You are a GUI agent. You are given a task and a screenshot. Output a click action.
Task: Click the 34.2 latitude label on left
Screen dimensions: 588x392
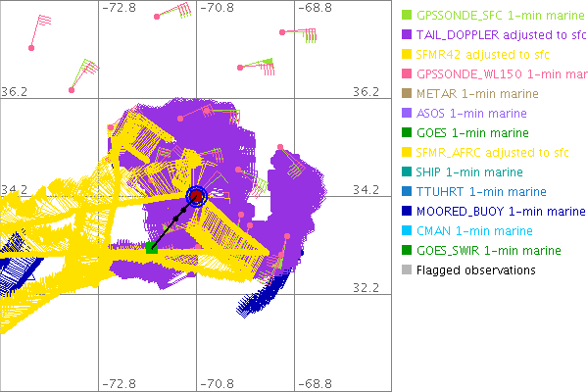(16, 189)
